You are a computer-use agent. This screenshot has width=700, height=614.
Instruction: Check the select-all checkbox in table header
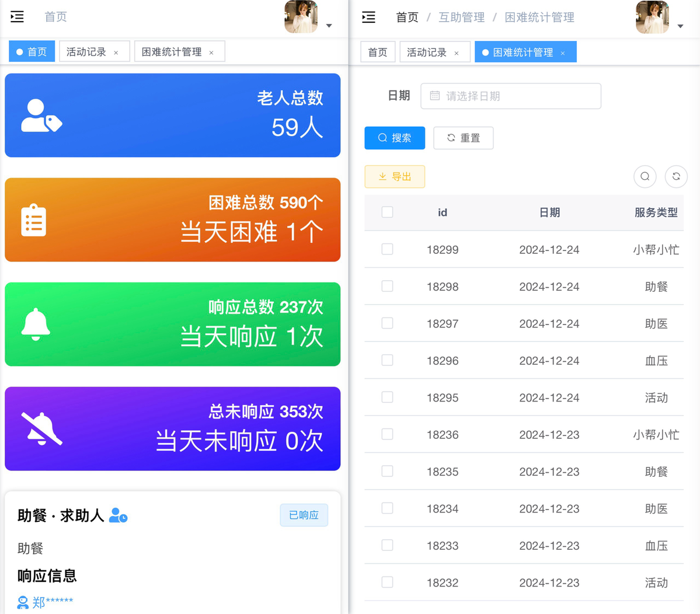(x=387, y=212)
